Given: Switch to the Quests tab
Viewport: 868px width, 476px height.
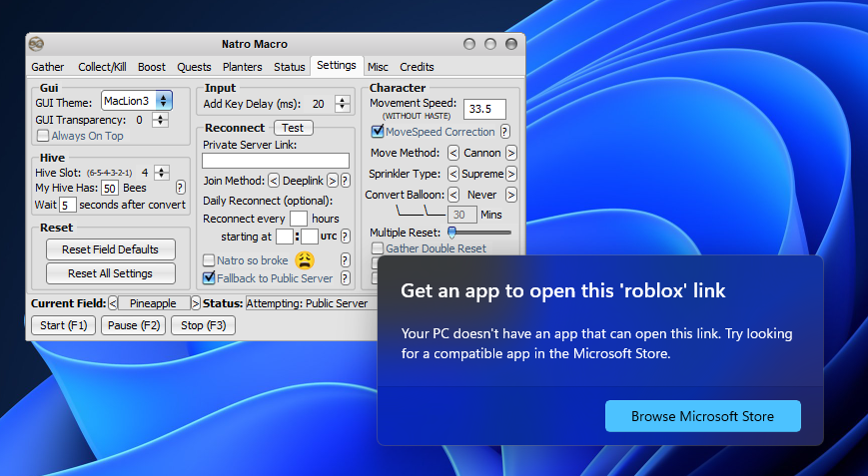Looking at the screenshot, I should [194, 66].
